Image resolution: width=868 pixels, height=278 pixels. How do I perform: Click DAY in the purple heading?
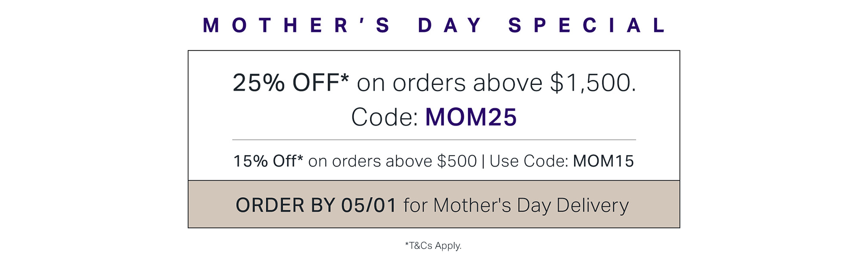tap(450, 25)
